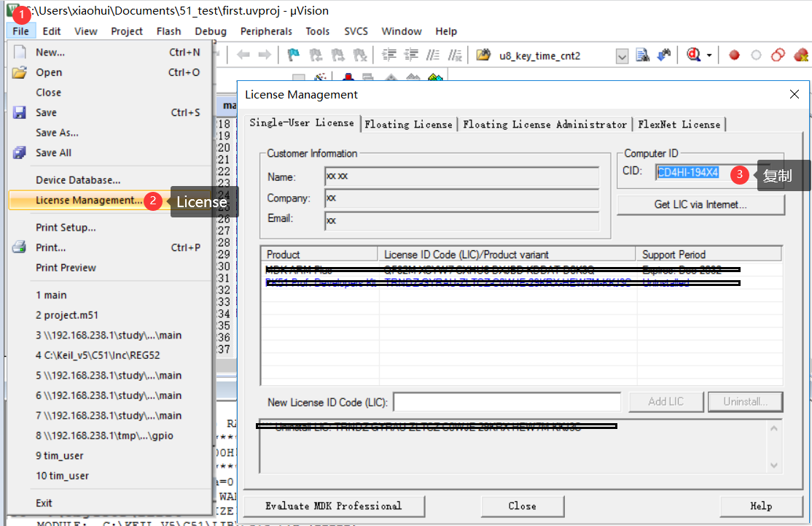Screen dimensions: 812x526
Task: Jump to the next bookmark icon
Action: (x=337, y=55)
